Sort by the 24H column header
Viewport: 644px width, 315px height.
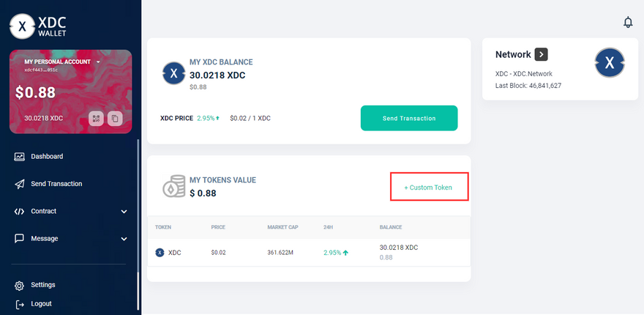328,227
